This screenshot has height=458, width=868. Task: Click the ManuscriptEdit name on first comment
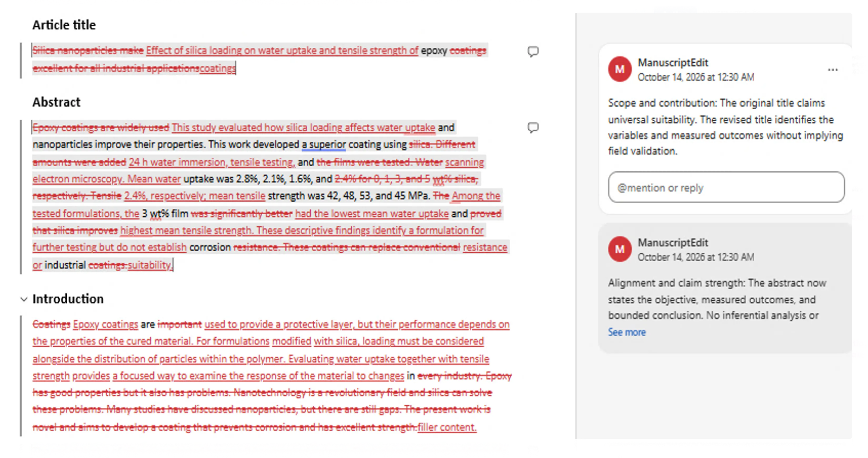[673, 63]
